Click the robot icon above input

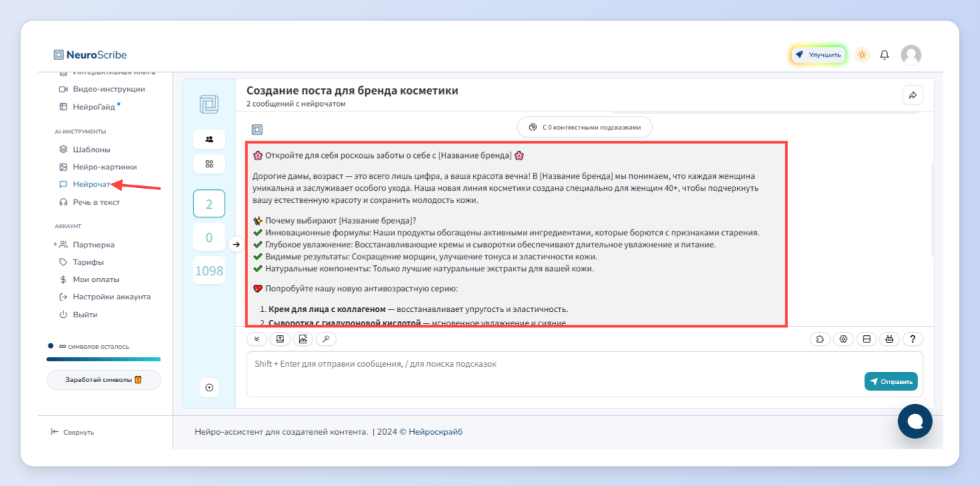[x=889, y=339]
